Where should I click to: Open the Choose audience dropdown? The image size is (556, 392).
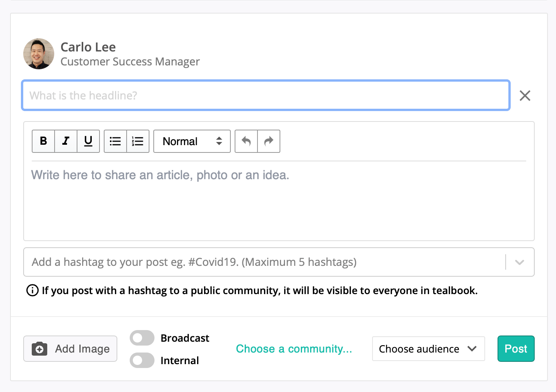(428, 349)
